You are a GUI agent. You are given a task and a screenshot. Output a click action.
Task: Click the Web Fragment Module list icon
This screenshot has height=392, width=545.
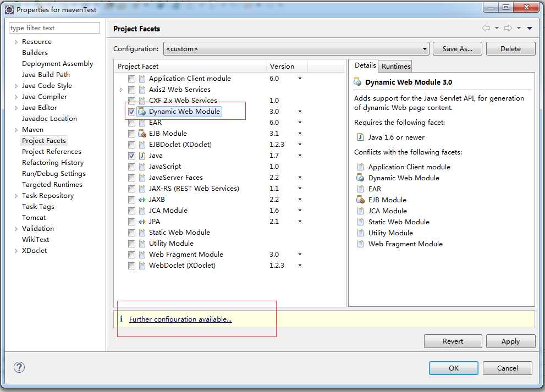click(142, 255)
